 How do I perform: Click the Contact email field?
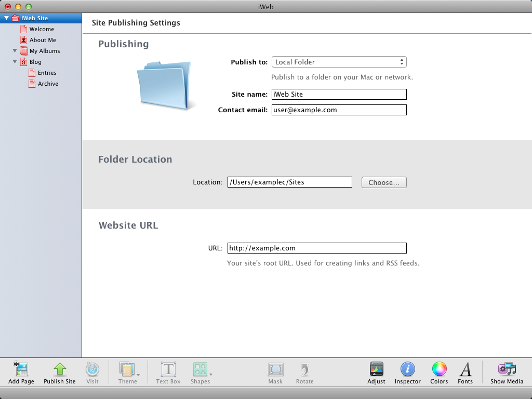[x=339, y=110]
